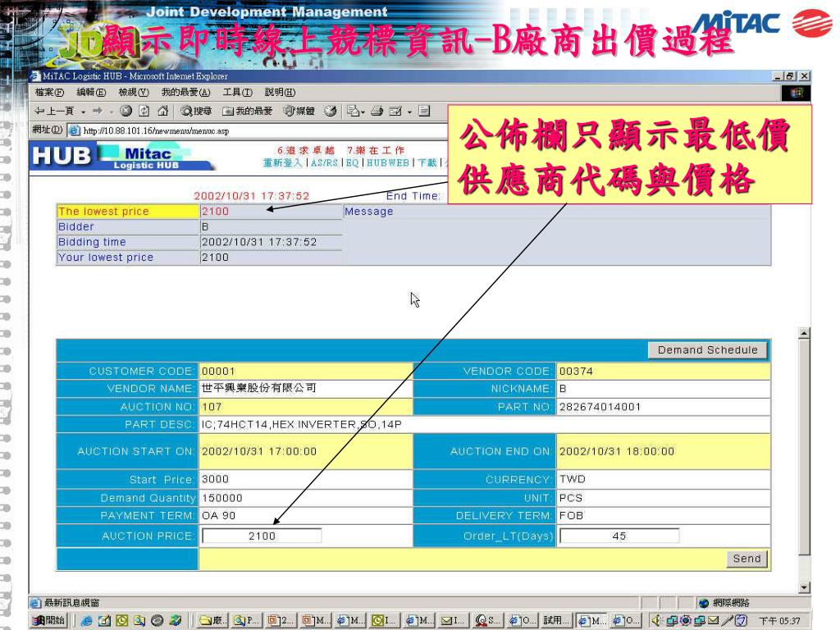Click the Stop loading toolbar icon
Screen dimensions: 840x630
pos(126,111)
